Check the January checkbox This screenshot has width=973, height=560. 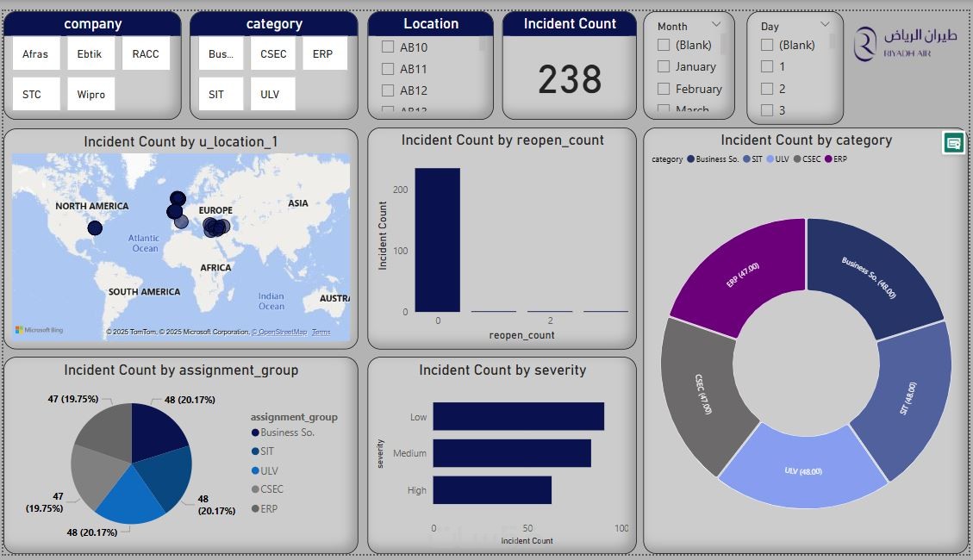click(664, 66)
